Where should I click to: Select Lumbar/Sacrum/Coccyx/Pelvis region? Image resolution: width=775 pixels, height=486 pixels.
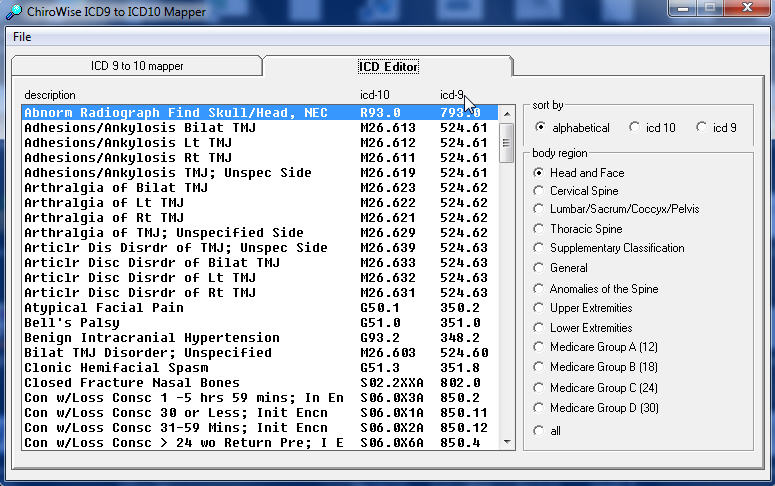click(x=616, y=209)
